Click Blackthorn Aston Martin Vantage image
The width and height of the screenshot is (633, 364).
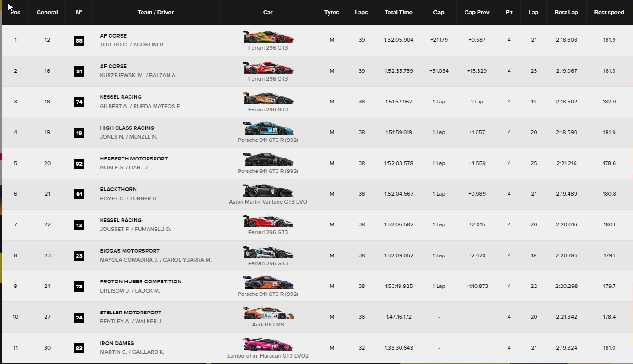(268, 191)
